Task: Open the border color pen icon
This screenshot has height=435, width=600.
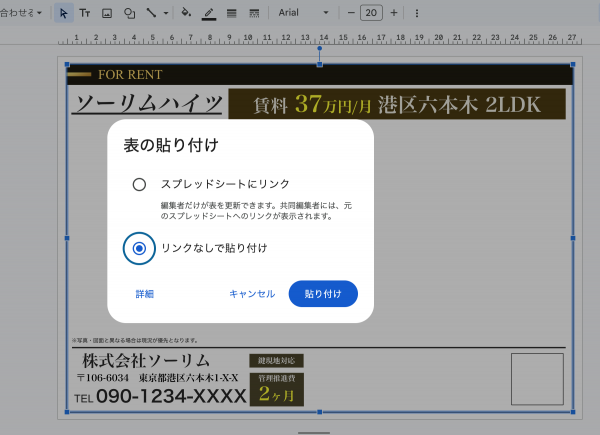Action: pyautogui.click(x=208, y=13)
